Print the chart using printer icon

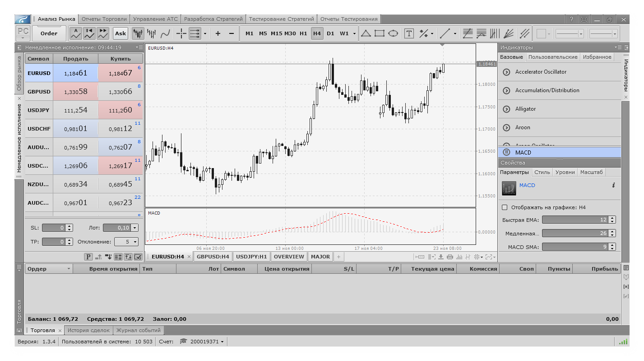tap(449, 257)
